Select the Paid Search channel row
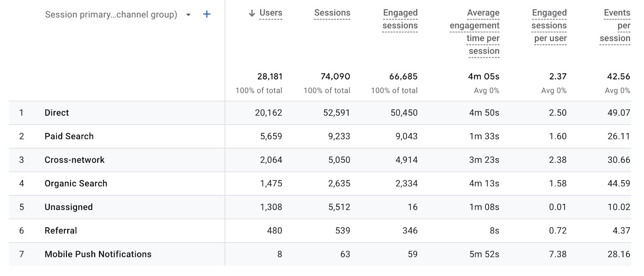Viewport: 644px width, 276px height. [69, 136]
